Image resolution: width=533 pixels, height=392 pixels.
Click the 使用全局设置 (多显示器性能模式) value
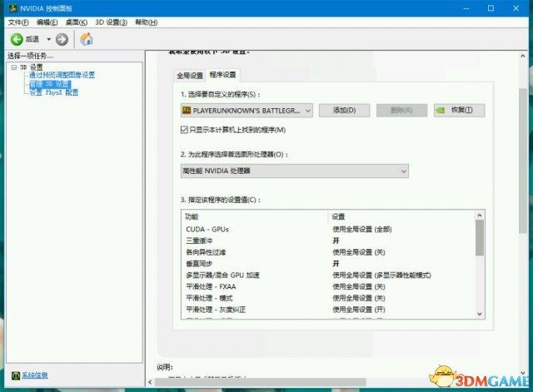381,275
